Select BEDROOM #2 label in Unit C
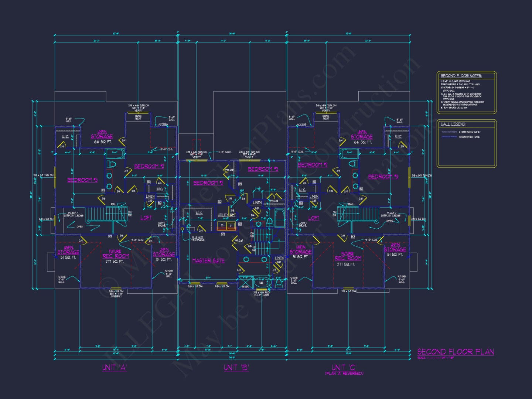This screenshot has height=399, width=532. (313, 165)
